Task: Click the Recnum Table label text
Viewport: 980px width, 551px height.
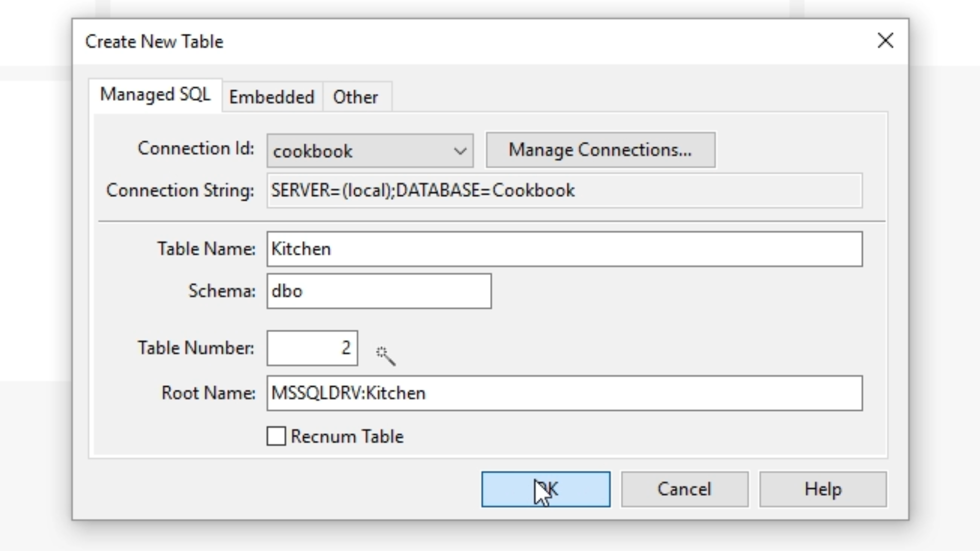Action: tap(347, 437)
